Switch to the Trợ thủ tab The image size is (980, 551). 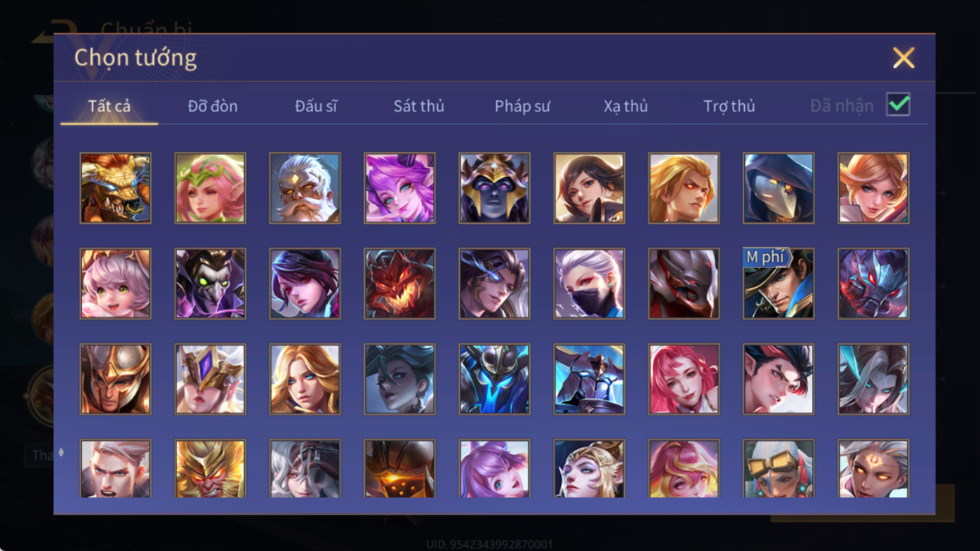[x=729, y=106]
